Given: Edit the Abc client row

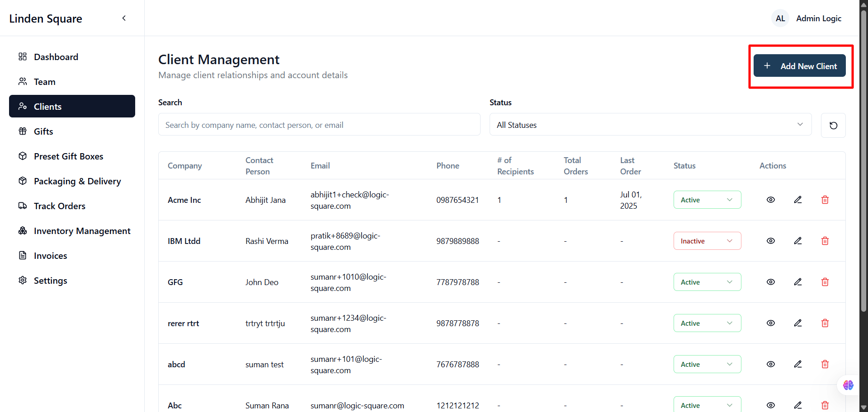Looking at the screenshot, I should [798, 405].
